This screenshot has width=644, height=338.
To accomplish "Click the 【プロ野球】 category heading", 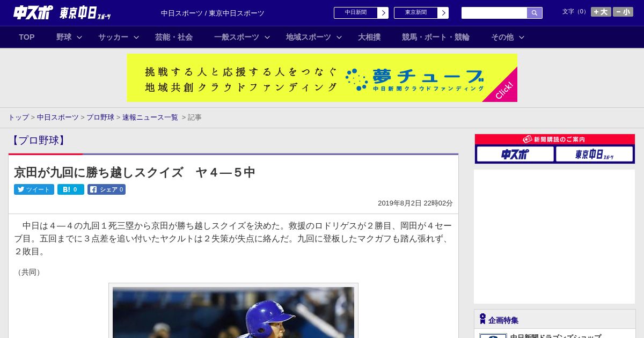I will [38, 141].
